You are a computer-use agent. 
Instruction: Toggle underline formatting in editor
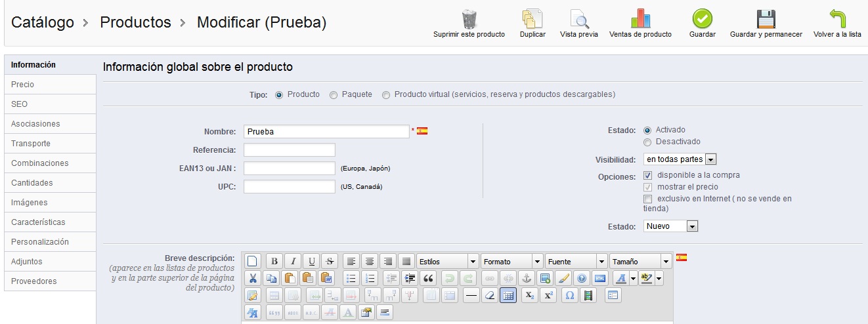311,261
